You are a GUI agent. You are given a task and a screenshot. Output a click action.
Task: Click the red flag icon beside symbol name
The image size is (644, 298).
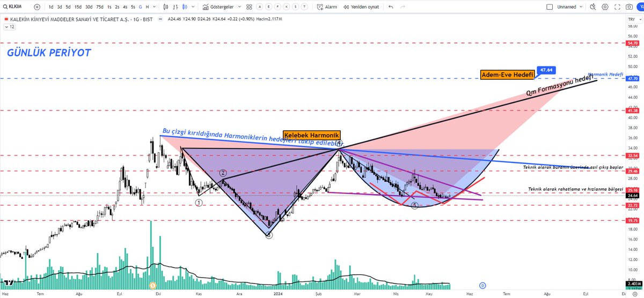pos(6,19)
